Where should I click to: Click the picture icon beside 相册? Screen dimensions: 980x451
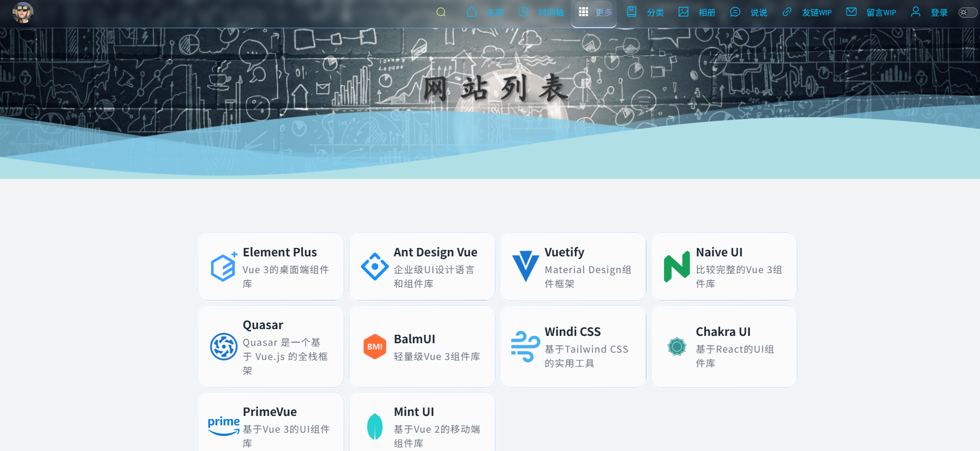pos(683,12)
